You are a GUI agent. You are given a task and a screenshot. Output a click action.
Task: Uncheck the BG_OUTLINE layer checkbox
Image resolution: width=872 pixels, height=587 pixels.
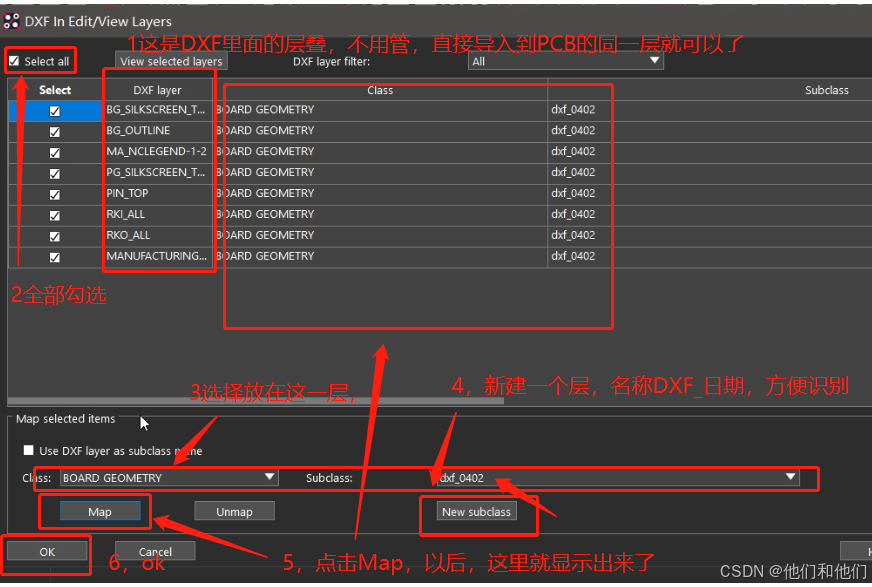[54, 131]
